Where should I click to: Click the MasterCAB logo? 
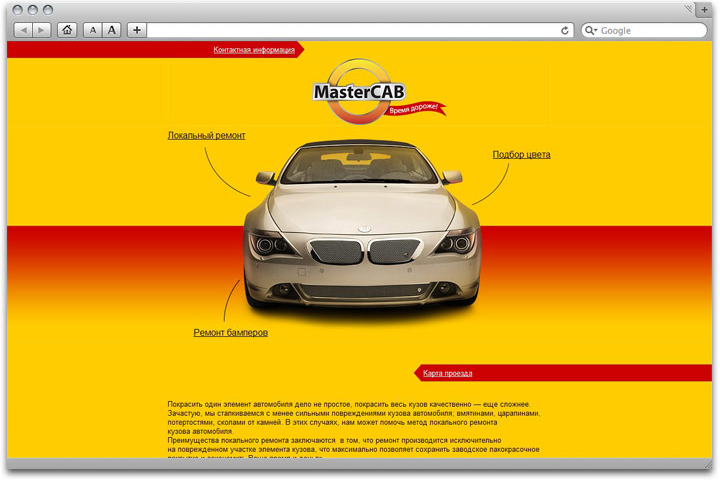359,92
